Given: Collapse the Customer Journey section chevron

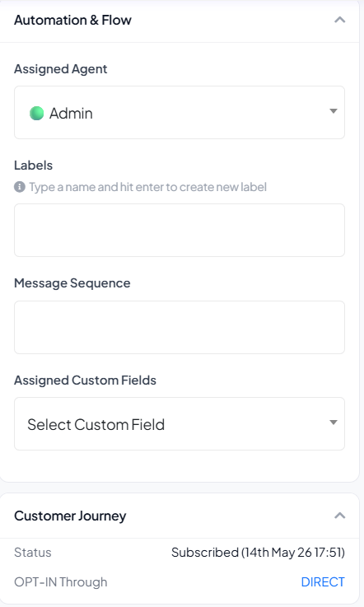Looking at the screenshot, I should (x=339, y=516).
